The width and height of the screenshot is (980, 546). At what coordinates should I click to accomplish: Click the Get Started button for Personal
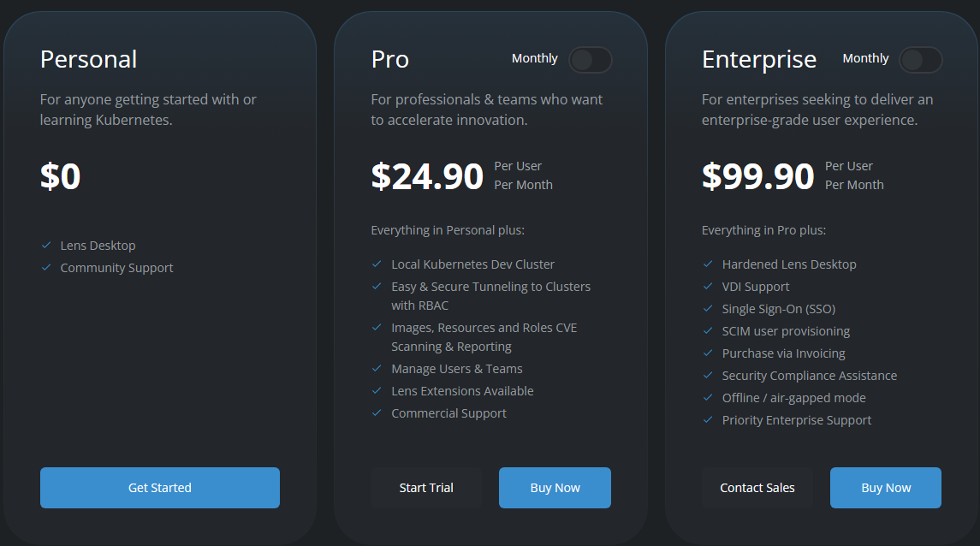pyautogui.click(x=160, y=488)
